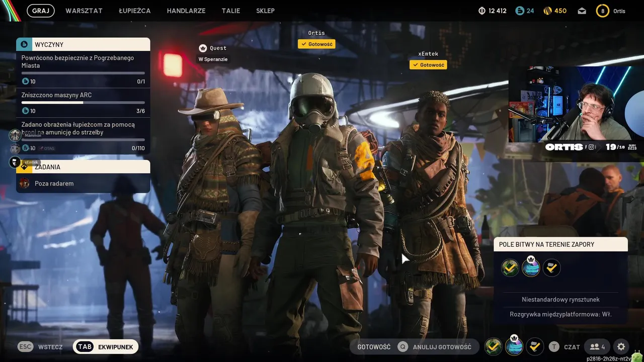The width and height of the screenshot is (644, 362).
Task: Click the crowned blue player icon in bottom bar
Action: point(514,346)
